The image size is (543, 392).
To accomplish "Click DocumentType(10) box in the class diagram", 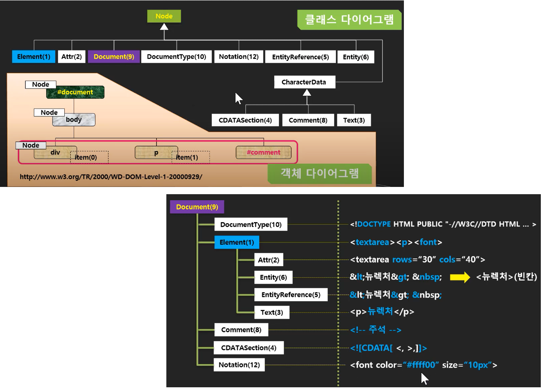I will click(177, 57).
